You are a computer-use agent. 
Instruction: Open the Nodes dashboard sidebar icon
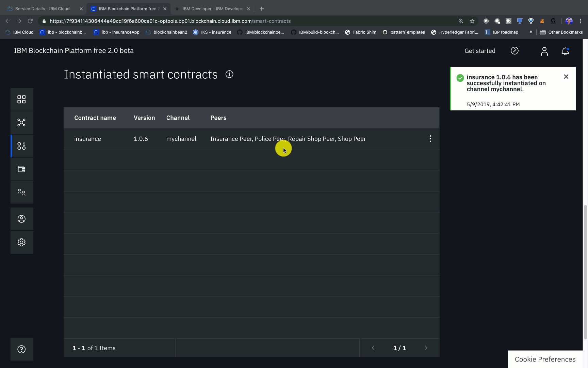click(21, 99)
